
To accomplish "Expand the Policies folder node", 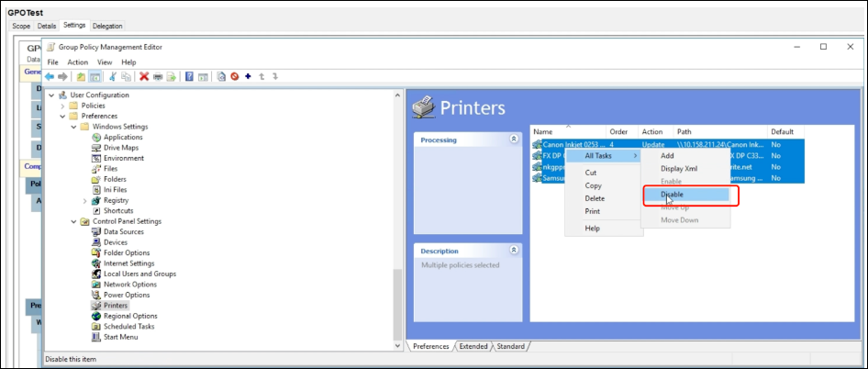I will pyautogui.click(x=62, y=106).
